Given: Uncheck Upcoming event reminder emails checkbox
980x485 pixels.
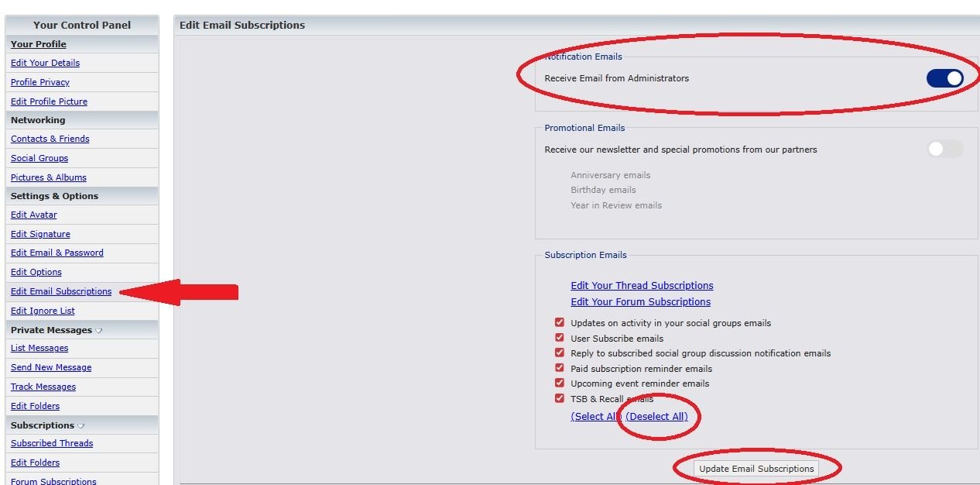Looking at the screenshot, I should tap(560, 383).
